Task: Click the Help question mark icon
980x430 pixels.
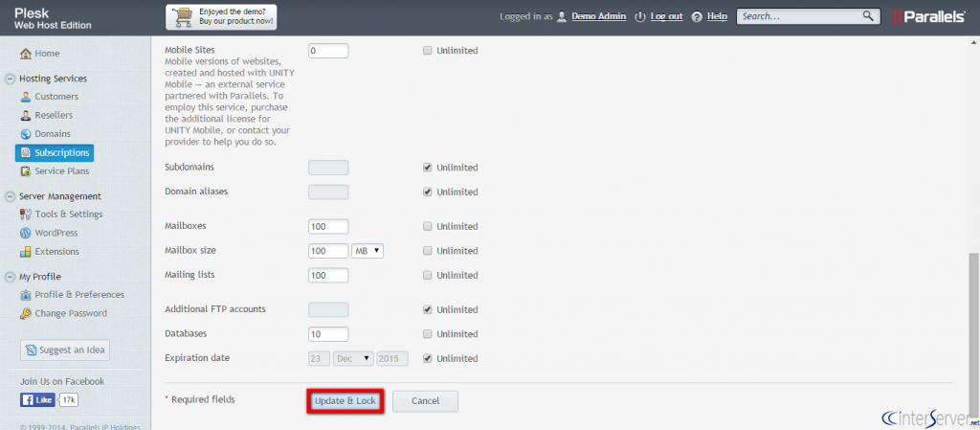Action: click(x=697, y=17)
